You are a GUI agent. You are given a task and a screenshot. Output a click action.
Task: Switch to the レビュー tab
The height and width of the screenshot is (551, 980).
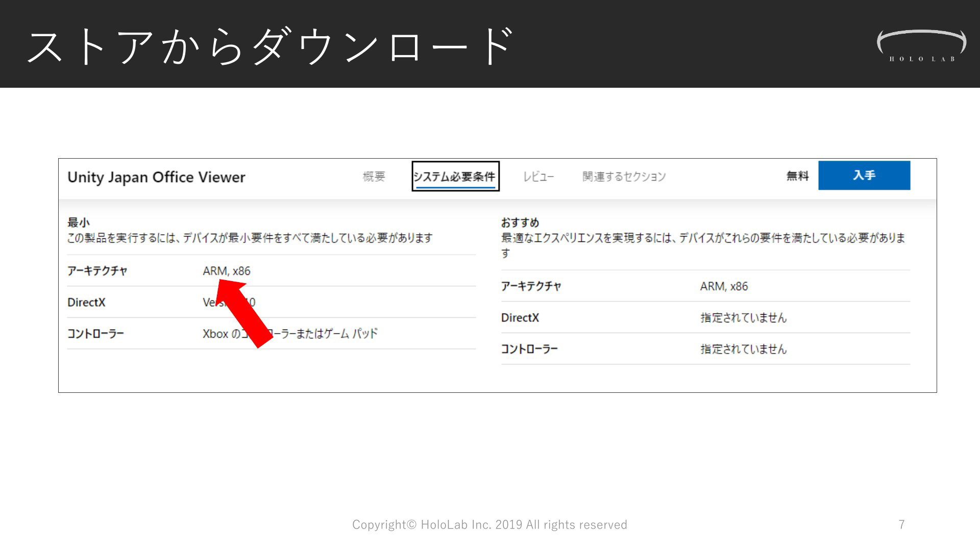click(538, 177)
